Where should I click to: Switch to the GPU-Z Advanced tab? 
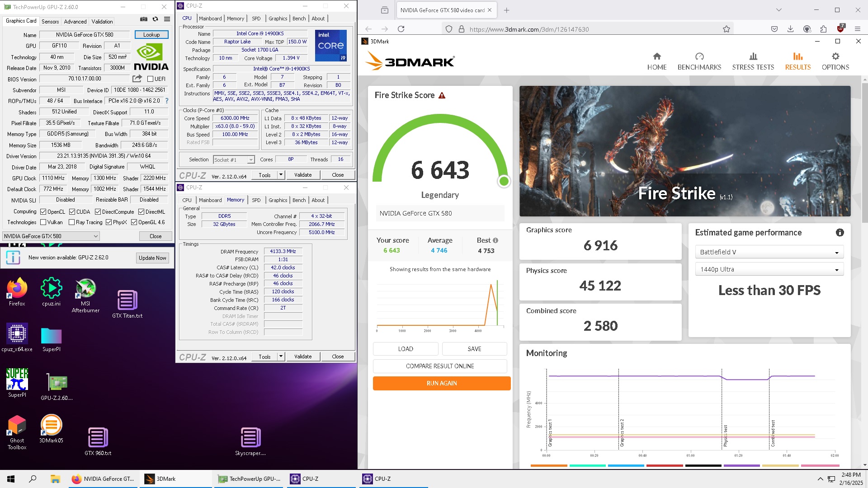point(75,21)
